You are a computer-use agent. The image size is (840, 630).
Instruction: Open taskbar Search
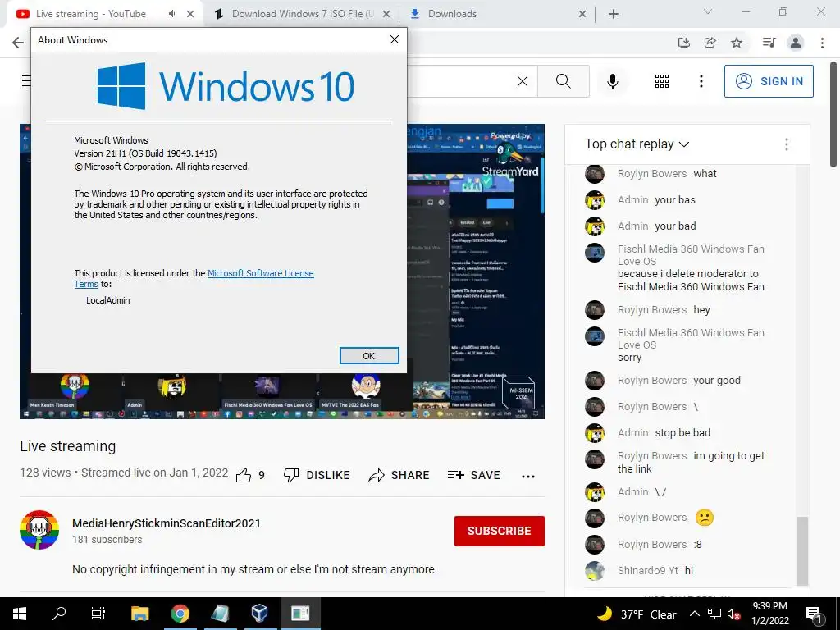[59, 614]
